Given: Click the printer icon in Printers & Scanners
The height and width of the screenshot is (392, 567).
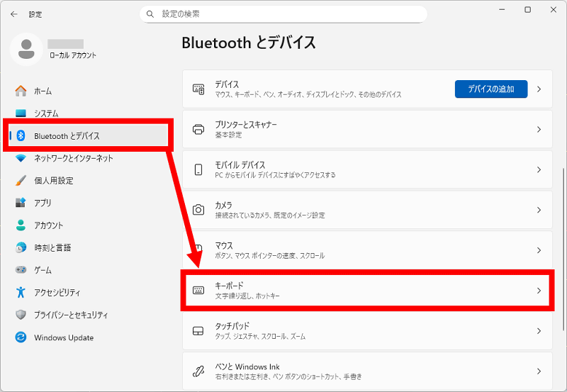Looking at the screenshot, I should pos(198,129).
